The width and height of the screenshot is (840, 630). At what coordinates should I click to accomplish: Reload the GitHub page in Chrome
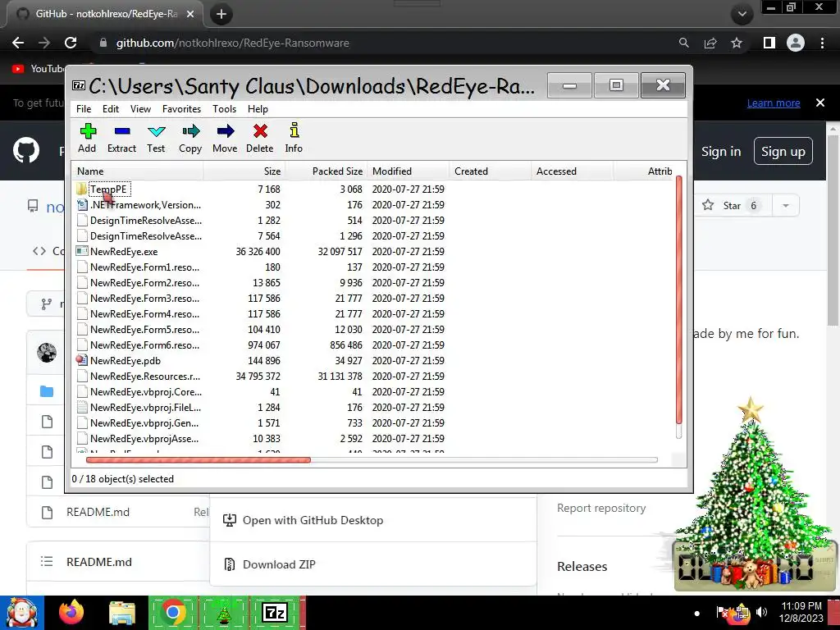(71, 43)
